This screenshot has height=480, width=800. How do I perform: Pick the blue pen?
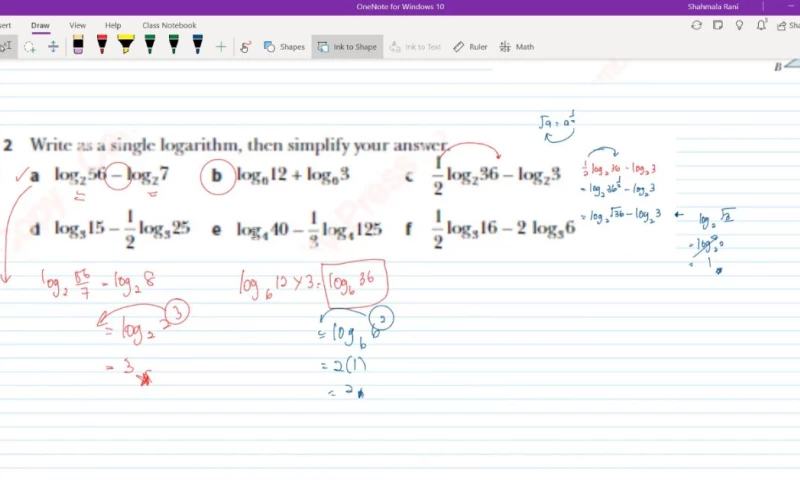pyautogui.click(x=197, y=45)
